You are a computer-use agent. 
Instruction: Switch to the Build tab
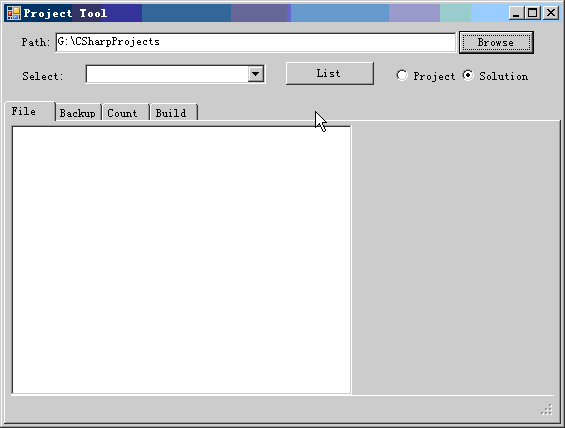point(174,113)
